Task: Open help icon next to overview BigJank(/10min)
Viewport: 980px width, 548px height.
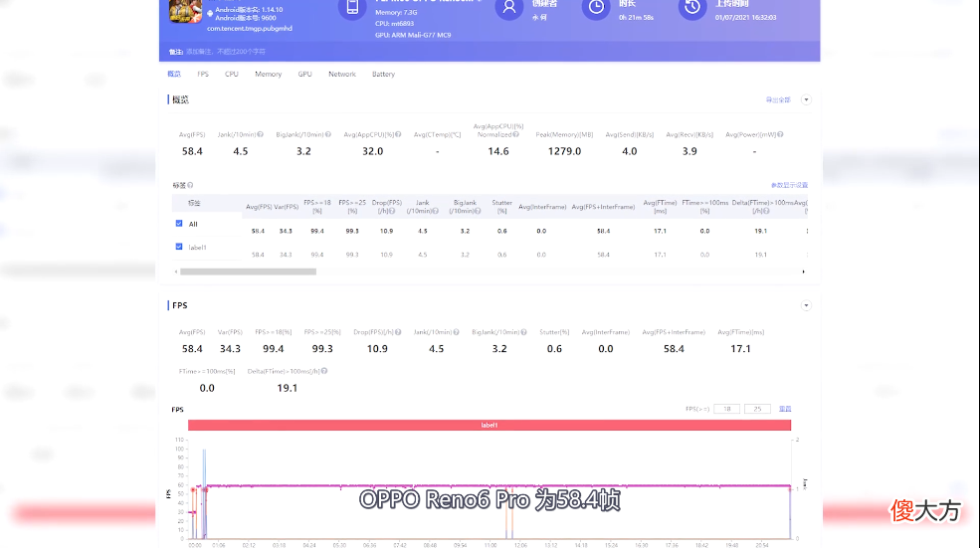Action: pyautogui.click(x=328, y=134)
